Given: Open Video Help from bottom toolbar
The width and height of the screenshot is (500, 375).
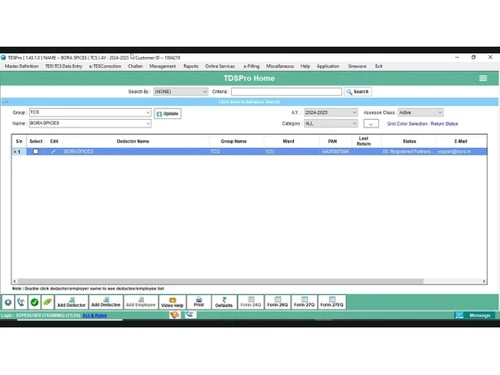Looking at the screenshot, I should coord(172,302).
